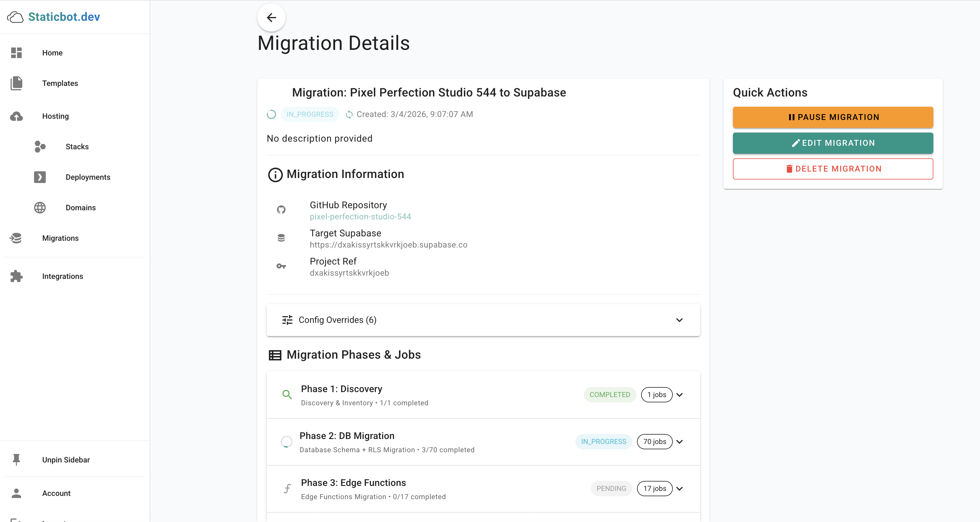This screenshot has width=980, height=522.
Task: Expand Phase 2: DB Migration chevron
Action: point(680,442)
